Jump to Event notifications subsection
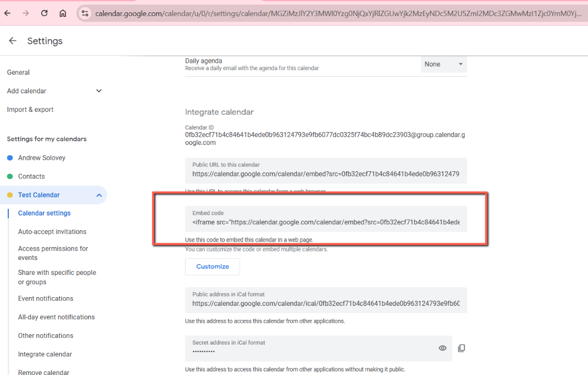The height and width of the screenshot is (375, 588). click(x=46, y=299)
